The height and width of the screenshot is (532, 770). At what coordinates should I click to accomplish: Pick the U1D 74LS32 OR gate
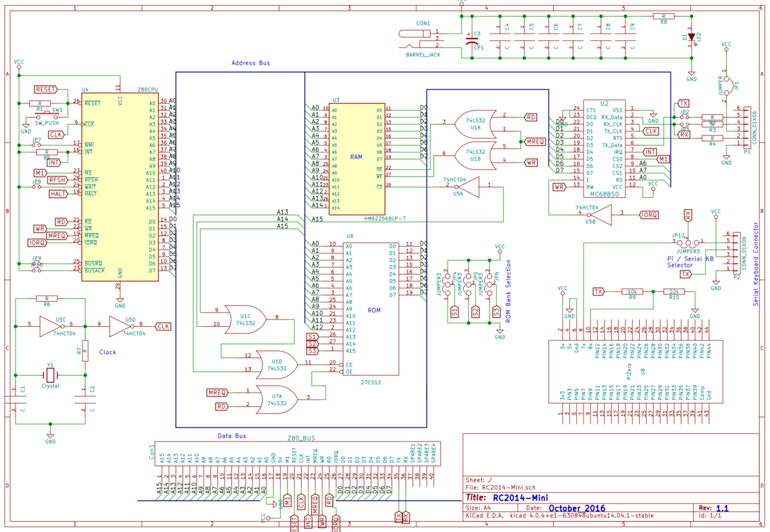pos(277,364)
